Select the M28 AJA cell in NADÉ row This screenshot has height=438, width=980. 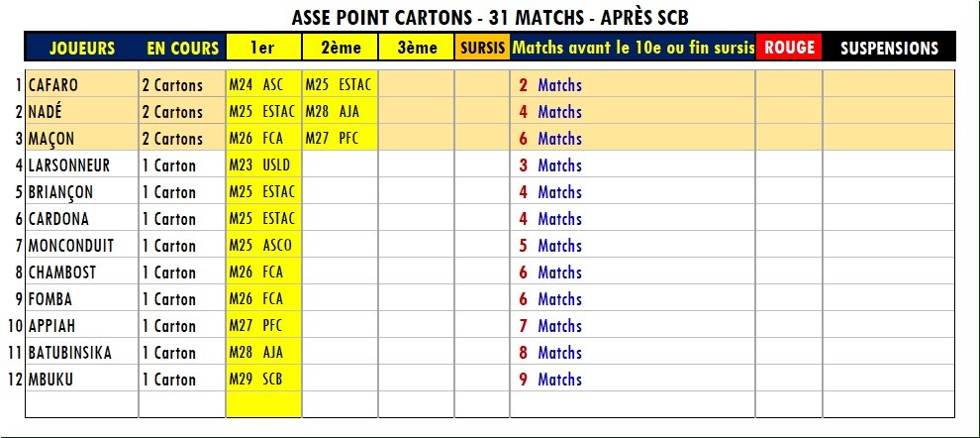click(x=340, y=112)
